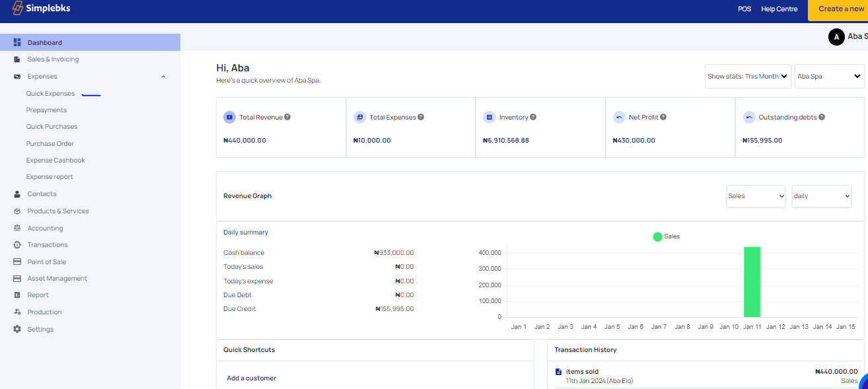This screenshot has height=389, width=868.
Task: Open the Show stats This Month dropdown
Action: [748, 76]
